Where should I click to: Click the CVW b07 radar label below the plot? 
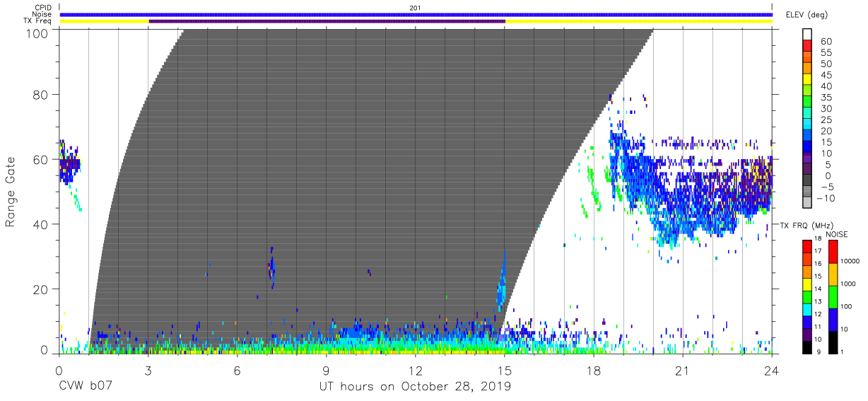point(86,387)
